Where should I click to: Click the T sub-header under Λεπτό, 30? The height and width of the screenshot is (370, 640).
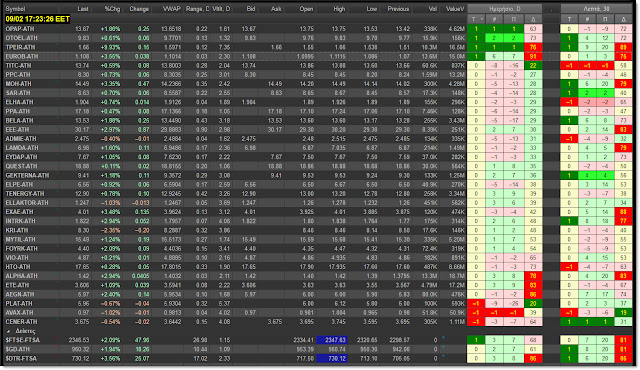[569, 19]
